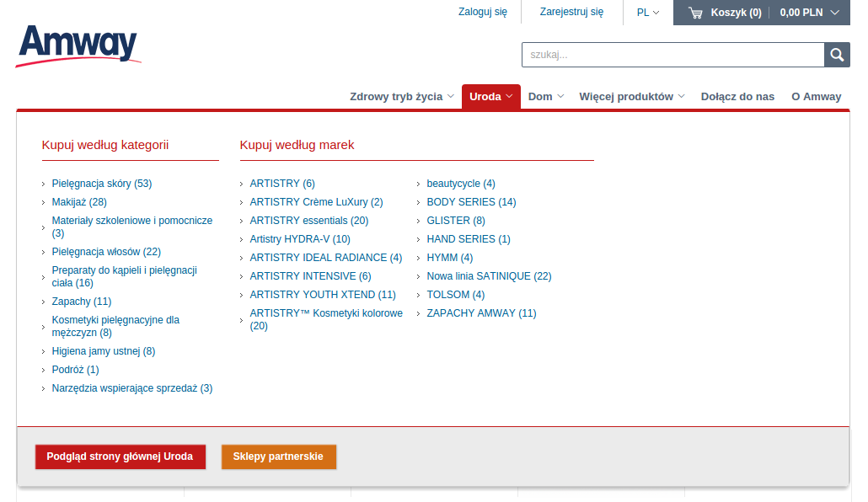Image resolution: width=868 pixels, height=502 pixels.
Task: Open ARTISTRY Crème LuXury (2) brand
Action: [x=316, y=202]
